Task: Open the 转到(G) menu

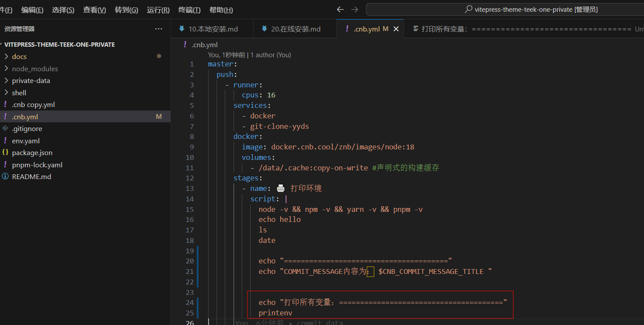Action: pos(126,10)
